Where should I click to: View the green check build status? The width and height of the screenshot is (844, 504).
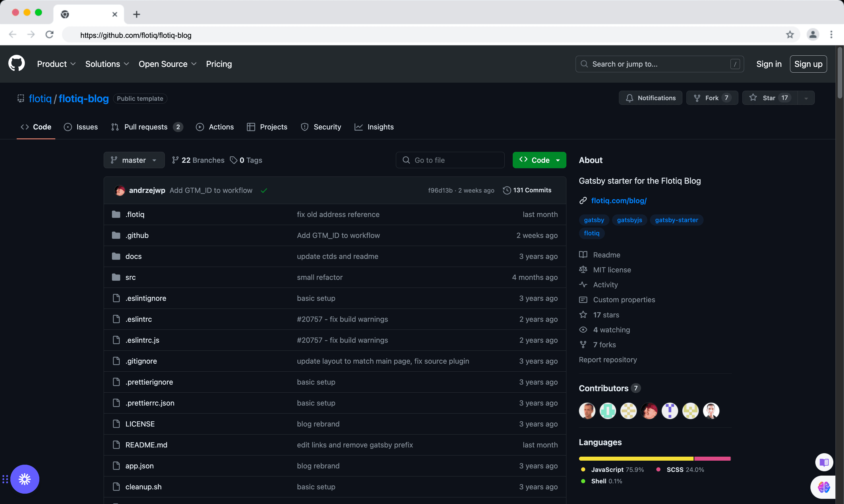point(264,191)
